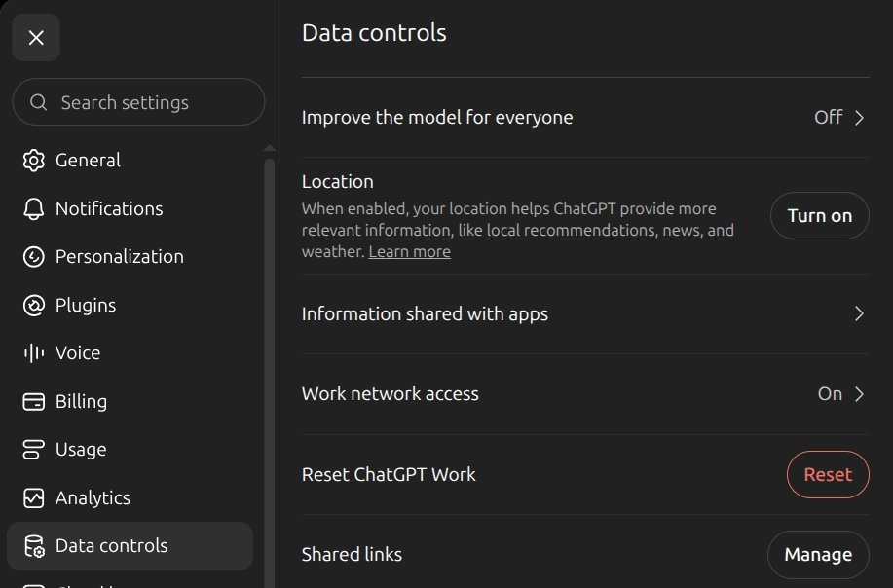The image size is (893, 588).
Task: Select the Data controls label in sidebar
Action: point(112,546)
